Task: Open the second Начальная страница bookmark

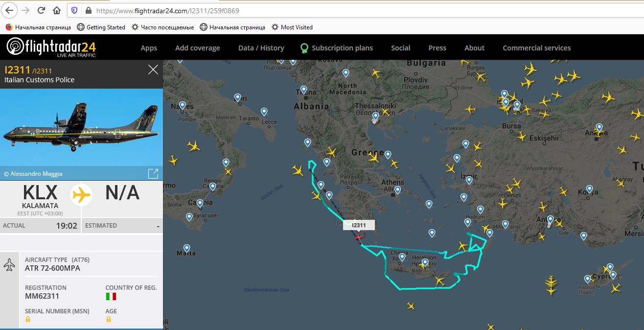Action: (x=232, y=27)
